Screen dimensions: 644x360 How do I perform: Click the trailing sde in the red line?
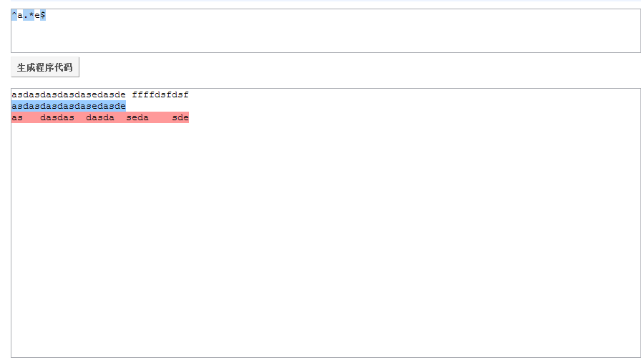[x=180, y=117]
